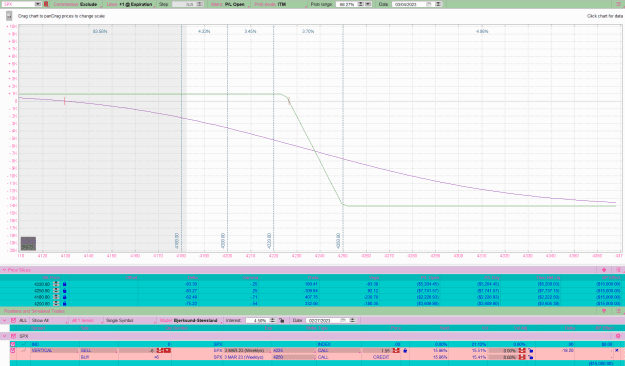Open the calendar icon in top Date field
Image resolution: width=625 pixels, height=366 pixels.
(x=429, y=4)
